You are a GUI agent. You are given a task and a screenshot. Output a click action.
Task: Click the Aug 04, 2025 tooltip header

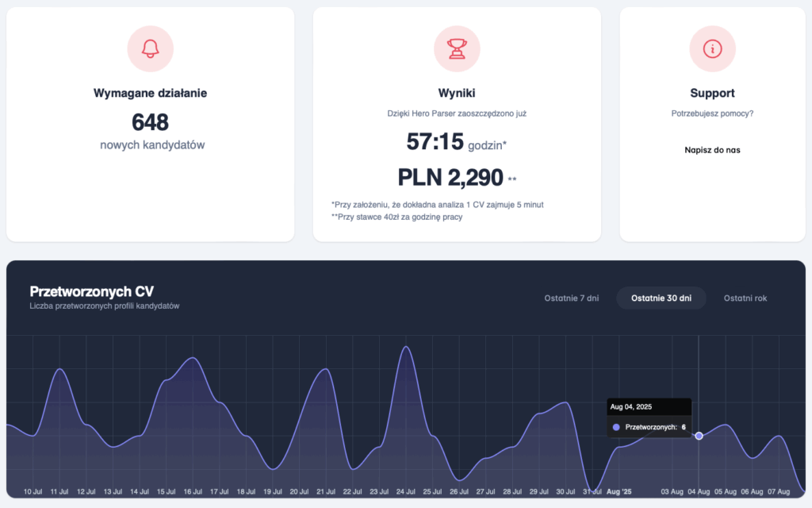630,407
